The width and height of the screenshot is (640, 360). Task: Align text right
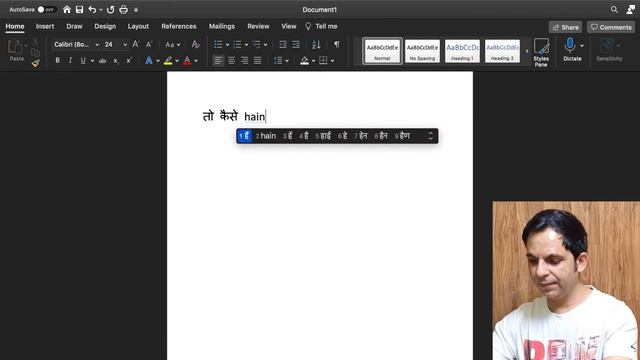(244, 60)
